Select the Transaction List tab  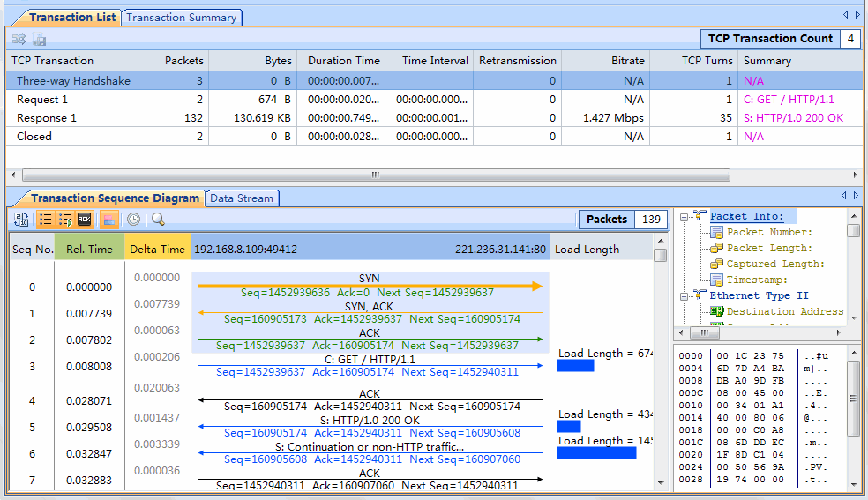pyautogui.click(x=72, y=17)
